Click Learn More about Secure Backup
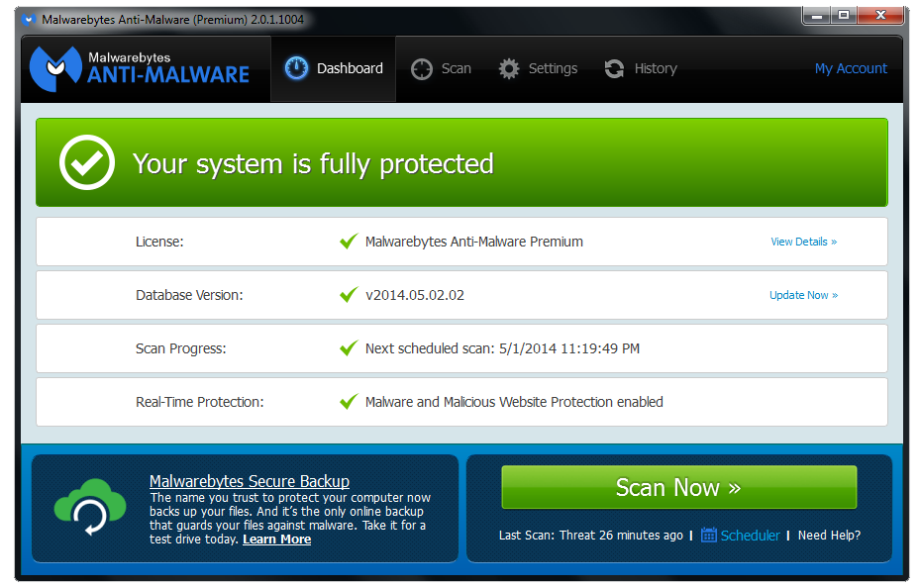This screenshot has width=919, height=588. click(x=276, y=539)
